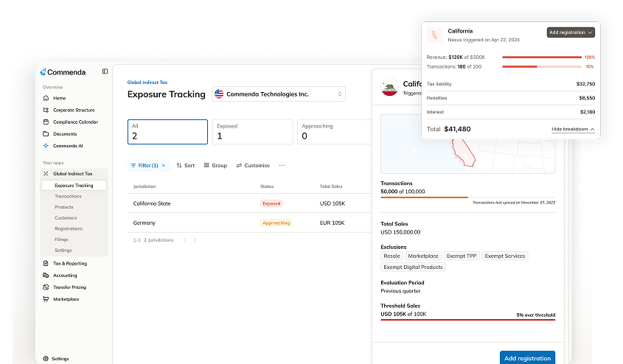Open Transactions under Global Indirect Tax
The height and width of the screenshot is (364, 623).
point(68,196)
